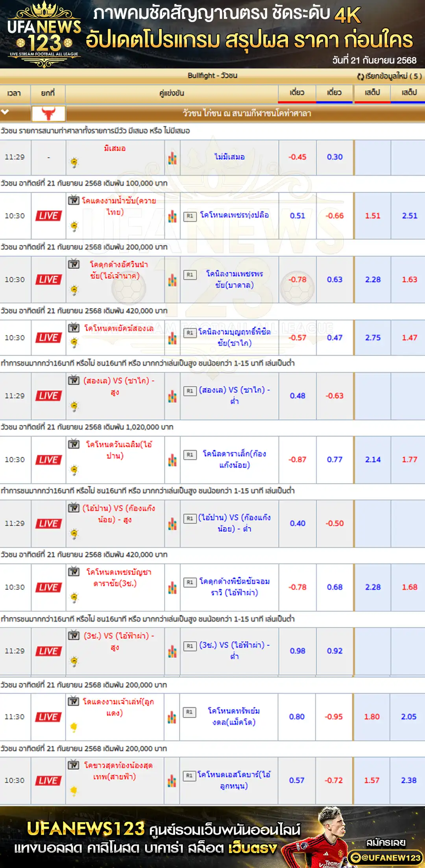Select the blue-underlined สเต็ป column header

[x=409, y=93]
